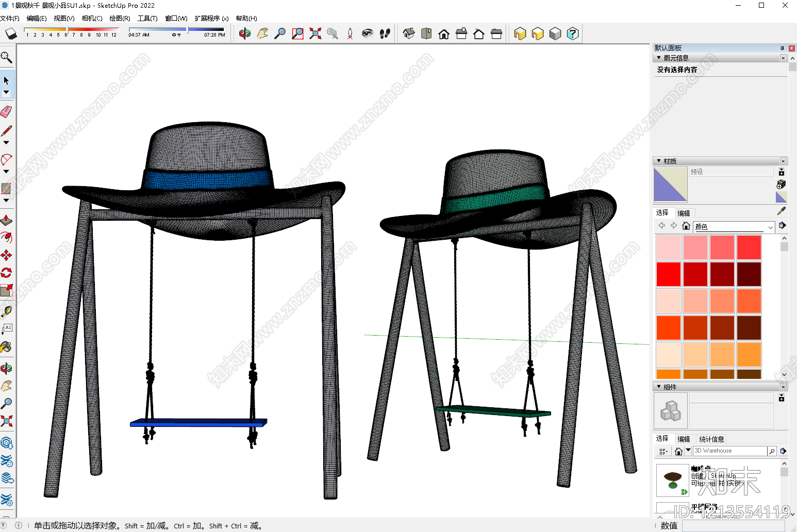Screen dimensions: 797x532
Task: Select the Position Camera tool
Action: click(350, 34)
